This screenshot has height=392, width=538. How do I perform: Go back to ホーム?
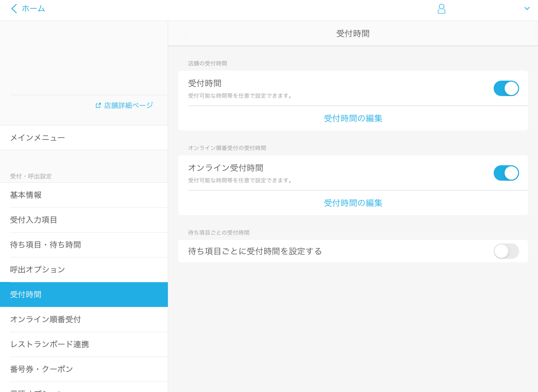tap(33, 9)
